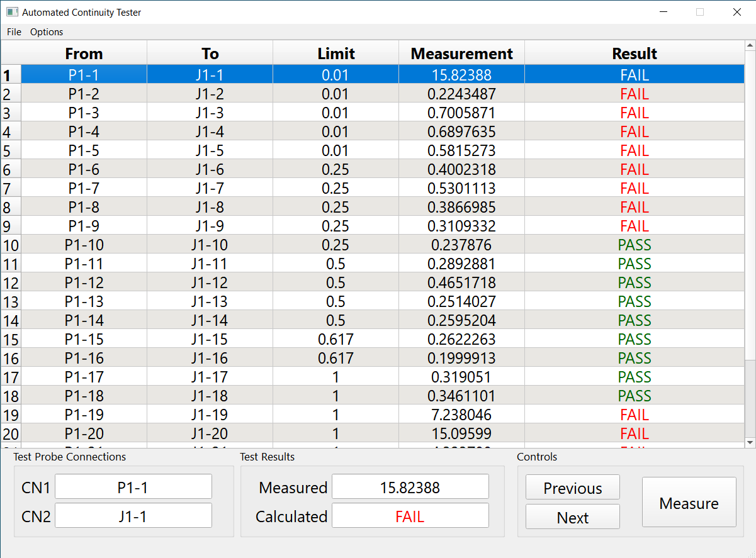Click the scrollbar down arrow

pos(750,443)
